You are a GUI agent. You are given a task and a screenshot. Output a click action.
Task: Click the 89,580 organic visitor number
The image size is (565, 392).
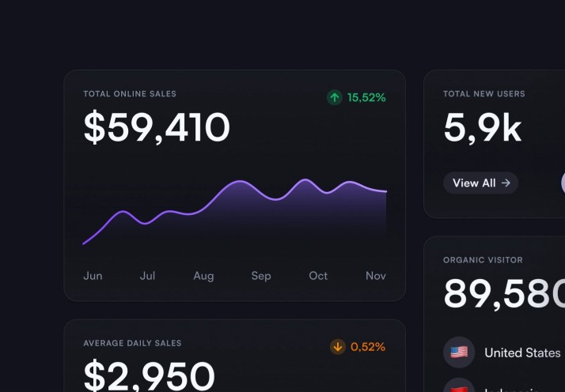[503, 293]
